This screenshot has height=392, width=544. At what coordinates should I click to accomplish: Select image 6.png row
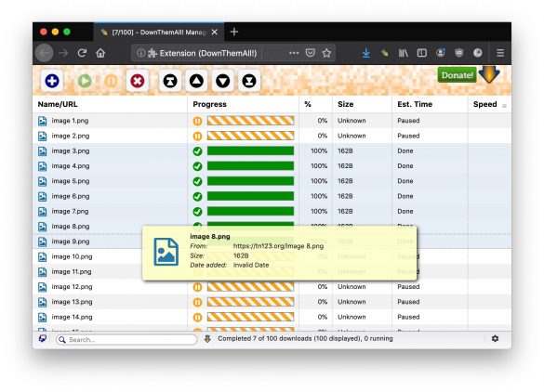click(x=272, y=196)
